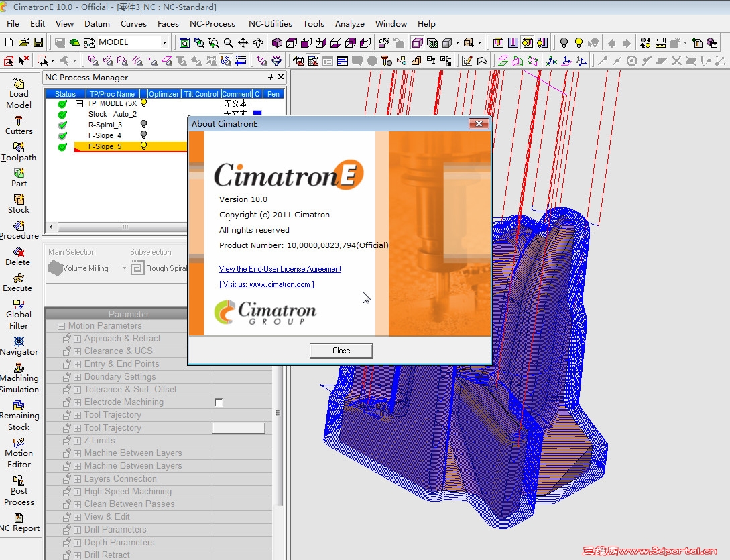Click the redo right arrow toolbar icon
The height and width of the screenshot is (560, 730).
(x=627, y=43)
